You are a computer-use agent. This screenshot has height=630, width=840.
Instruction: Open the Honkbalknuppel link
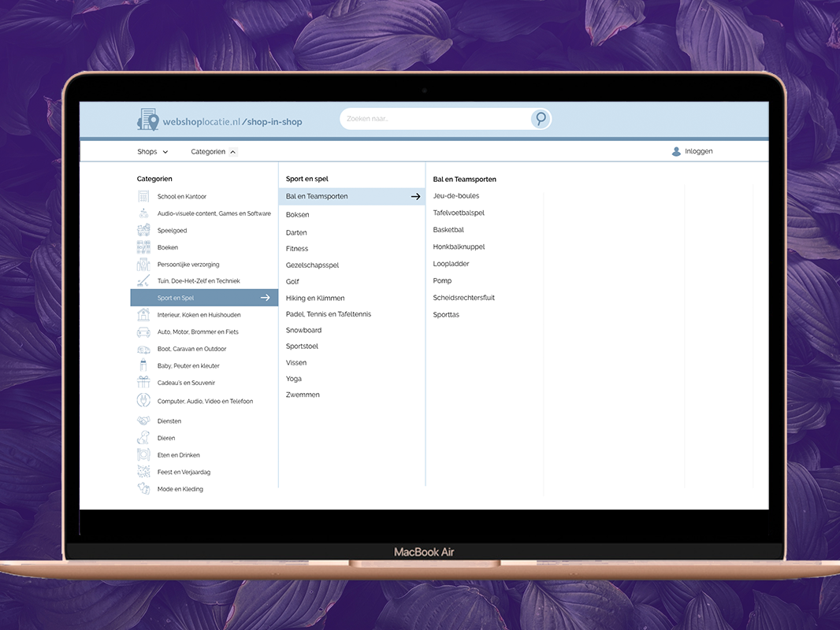tap(459, 246)
